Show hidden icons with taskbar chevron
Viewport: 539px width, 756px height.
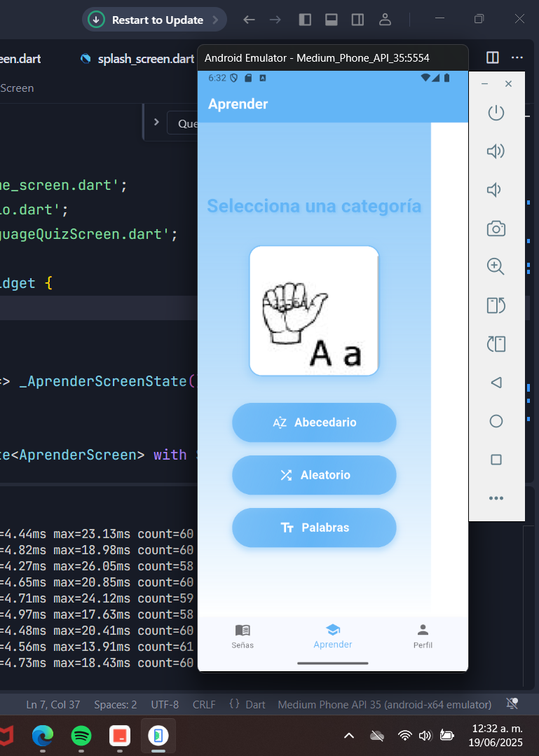tap(349, 736)
